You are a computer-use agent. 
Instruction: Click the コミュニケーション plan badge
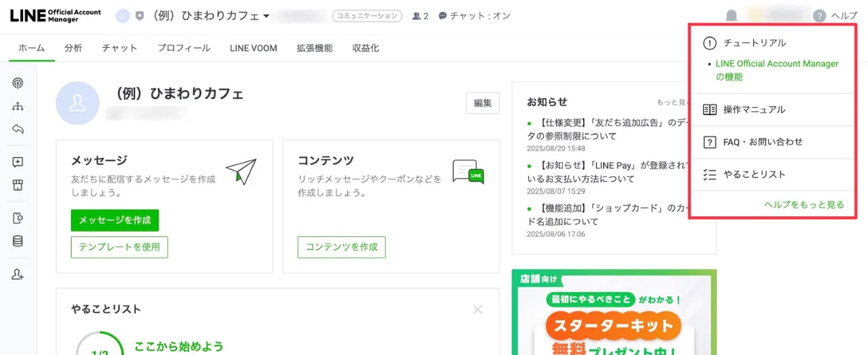[367, 15]
